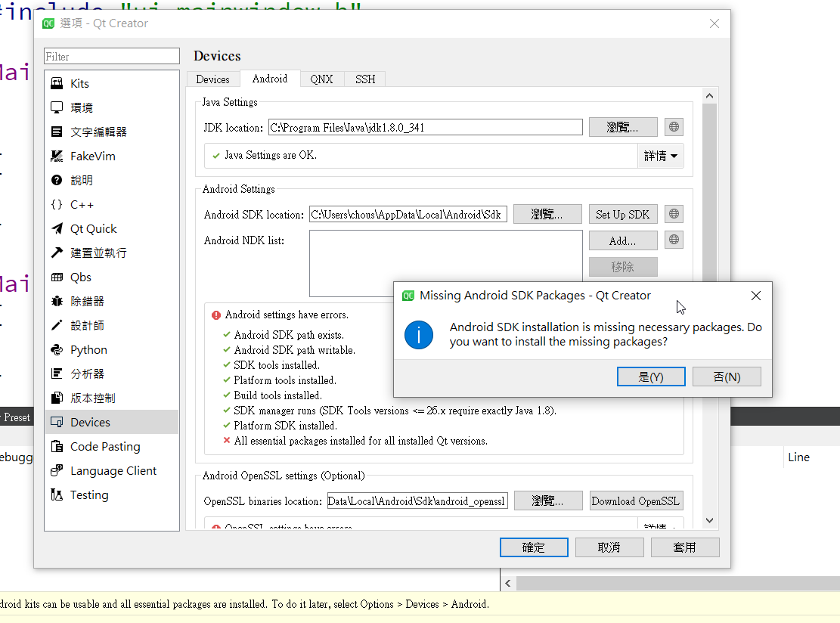Click Add... for Android NDK list
Viewport: 840px width, 623px height.
coord(623,240)
